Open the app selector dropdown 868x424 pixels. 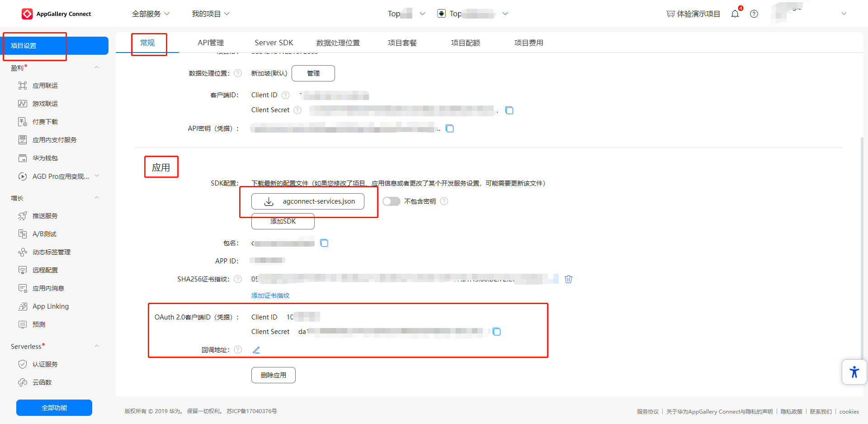point(472,14)
